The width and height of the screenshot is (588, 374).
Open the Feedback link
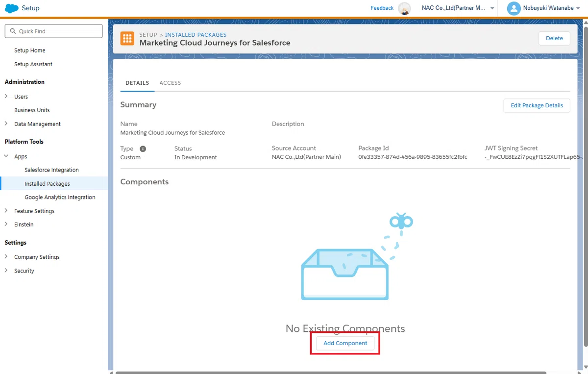point(382,8)
